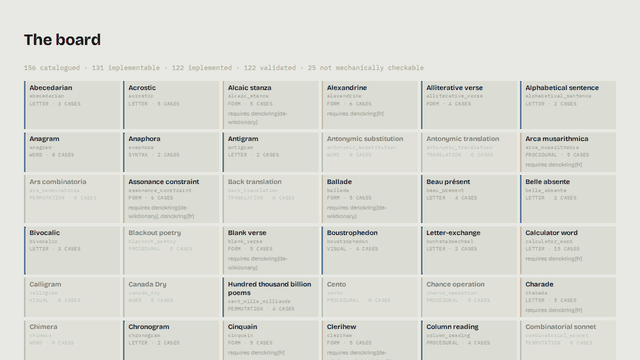This screenshot has width=640, height=360.
Task: Open the Chronogram card
Action: coord(171,340)
